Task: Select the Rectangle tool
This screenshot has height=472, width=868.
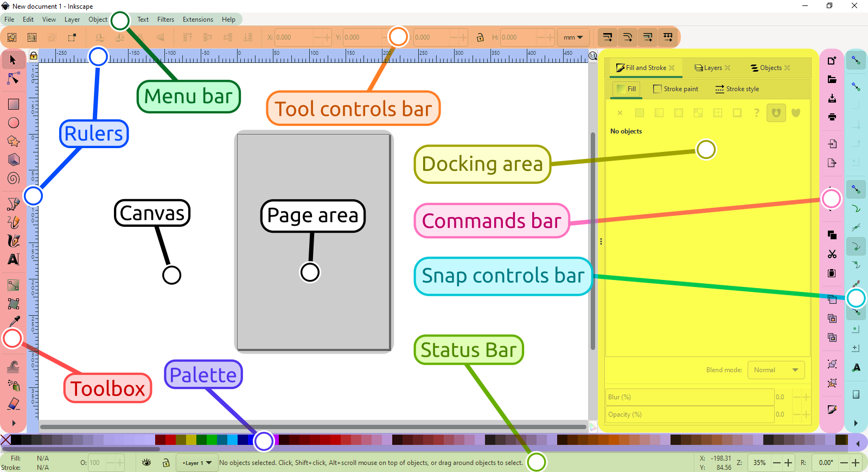Action: click(x=13, y=104)
